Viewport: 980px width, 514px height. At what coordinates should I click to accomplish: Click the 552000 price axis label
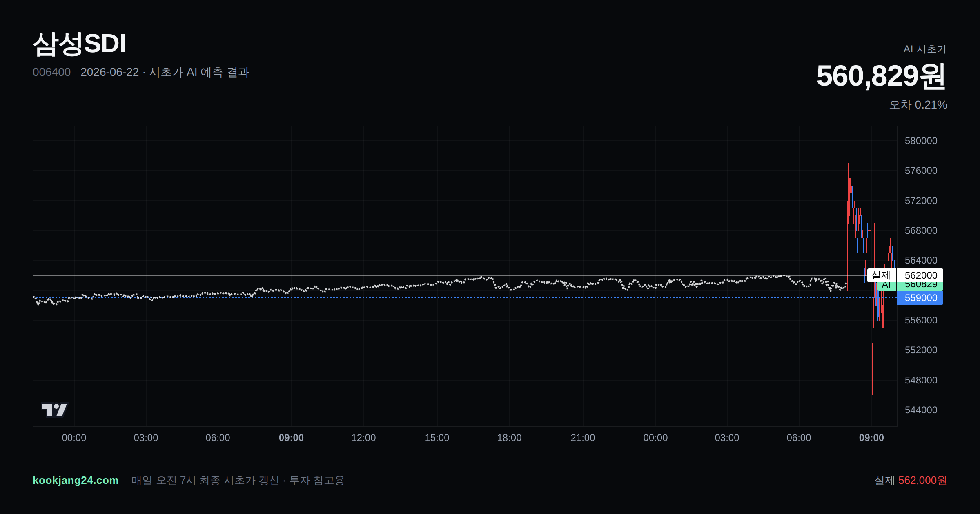click(921, 350)
